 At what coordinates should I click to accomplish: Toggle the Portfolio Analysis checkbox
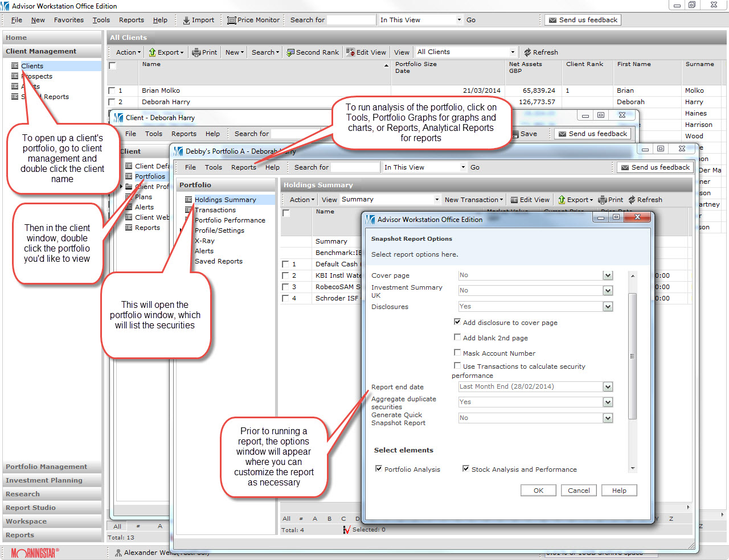coord(379,469)
